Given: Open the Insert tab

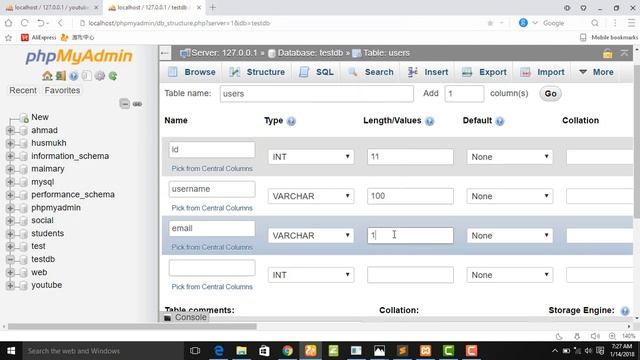Looking at the screenshot, I should [x=428, y=72].
